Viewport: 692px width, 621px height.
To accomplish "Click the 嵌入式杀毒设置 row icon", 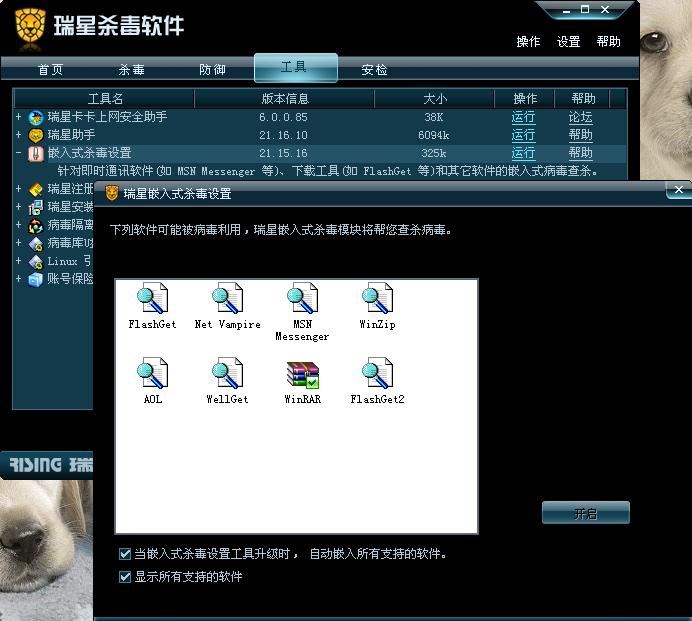I will click(x=36, y=154).
